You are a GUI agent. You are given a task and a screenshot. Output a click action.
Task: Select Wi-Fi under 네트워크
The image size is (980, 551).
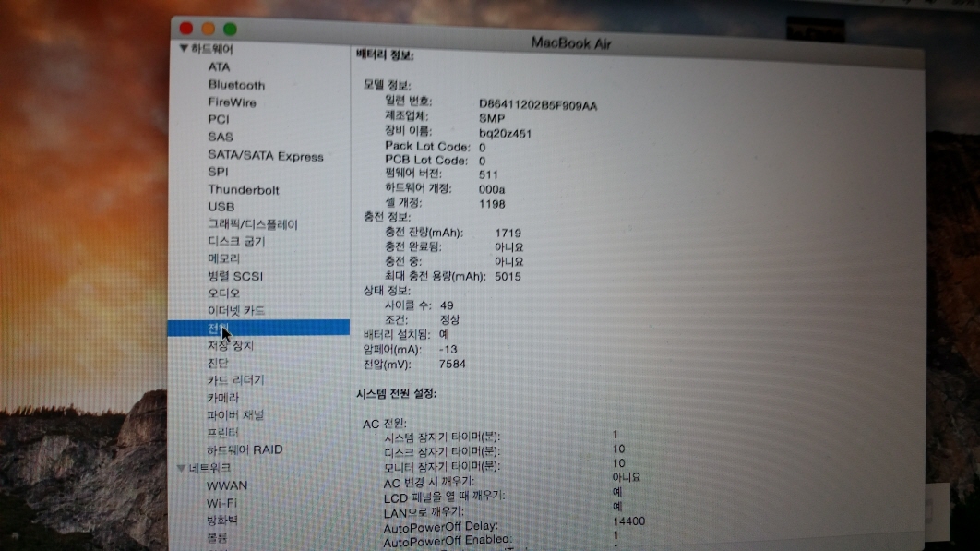(221, 503)
